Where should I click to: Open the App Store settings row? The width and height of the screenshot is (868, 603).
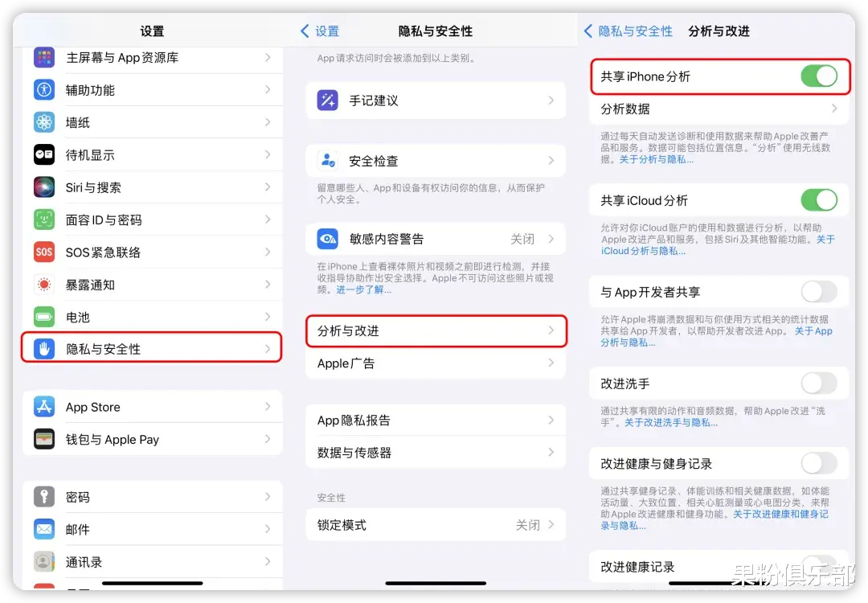[152, 407]
